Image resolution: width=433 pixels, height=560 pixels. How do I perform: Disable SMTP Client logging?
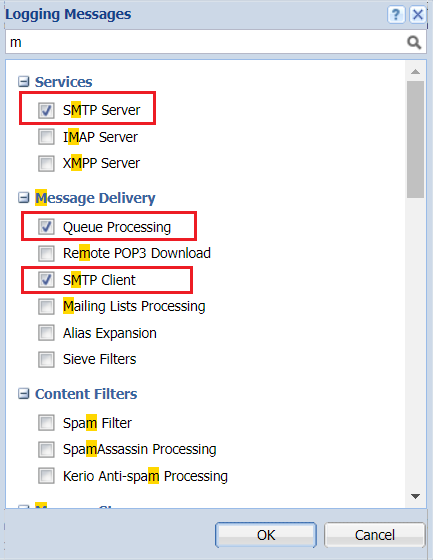(x=46, y=280)
